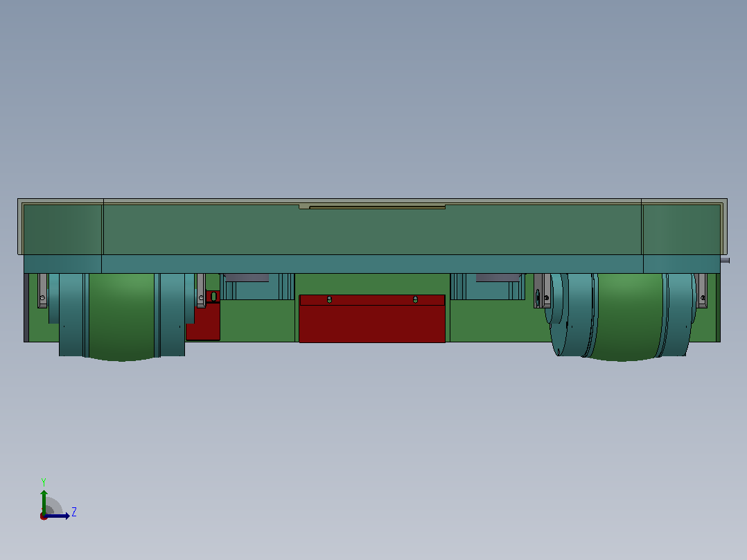This screenshot has height=560, width=747.
Task: Select the right bolt on the red center box
Action: tap(416, 299)
